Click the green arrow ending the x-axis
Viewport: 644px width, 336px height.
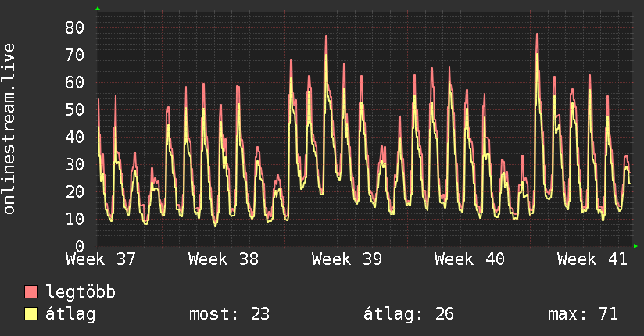(x=635, y=246)
